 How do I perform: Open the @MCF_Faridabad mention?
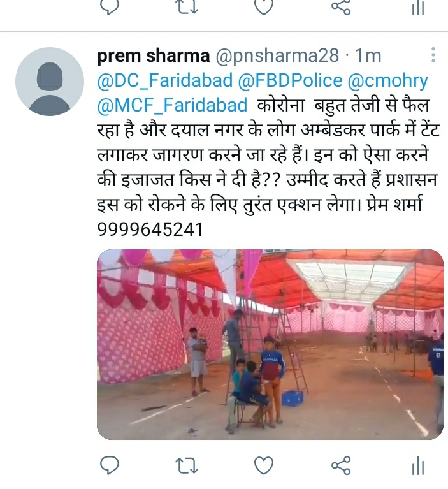click(x=173, y=105)
